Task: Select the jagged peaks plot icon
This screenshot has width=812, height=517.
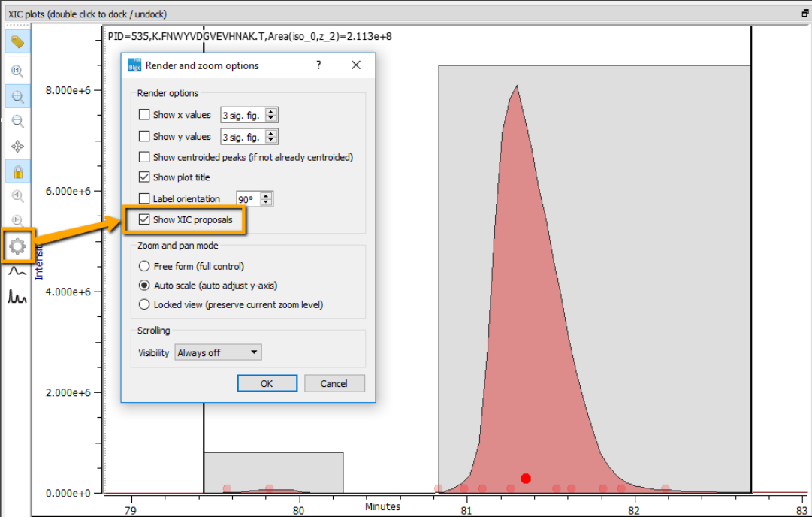Action: pos(17,296)
